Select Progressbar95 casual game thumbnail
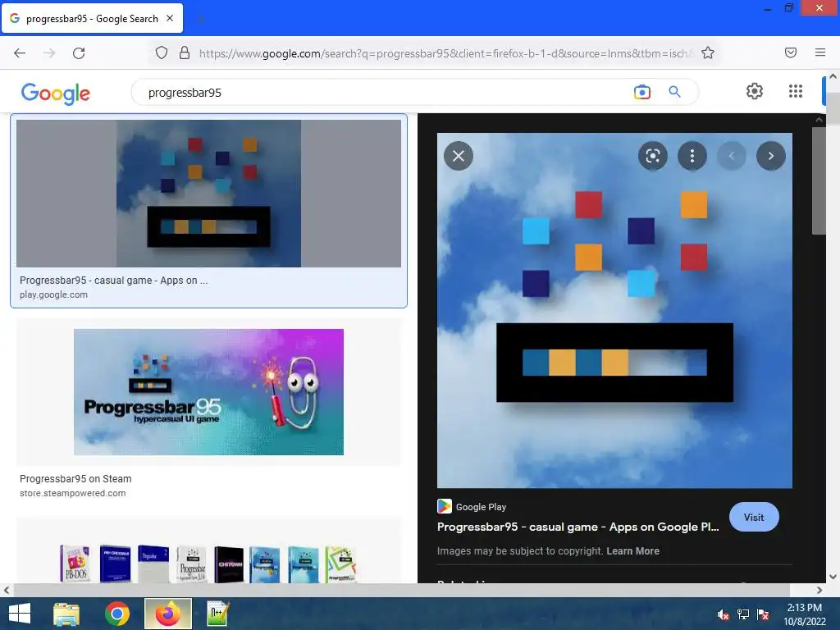The height and width of the screenshot is (630, 840). (x=208, y=194)
